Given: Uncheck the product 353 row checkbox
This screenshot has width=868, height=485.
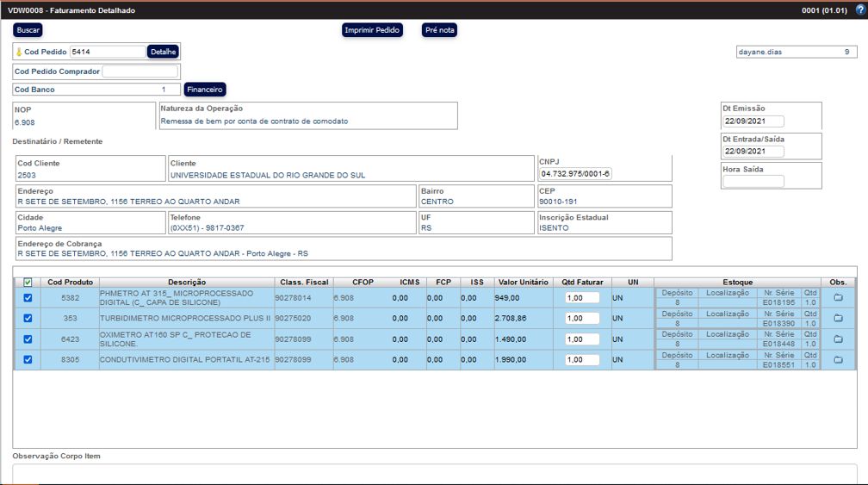Looking at the screenshot, I should [28, 319].
